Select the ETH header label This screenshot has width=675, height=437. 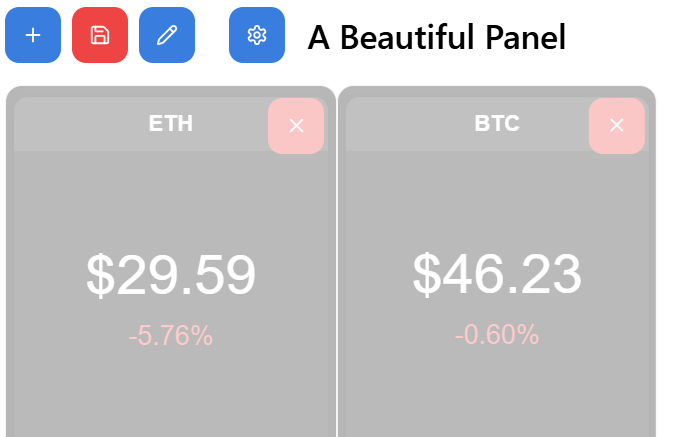coord(171,124)
